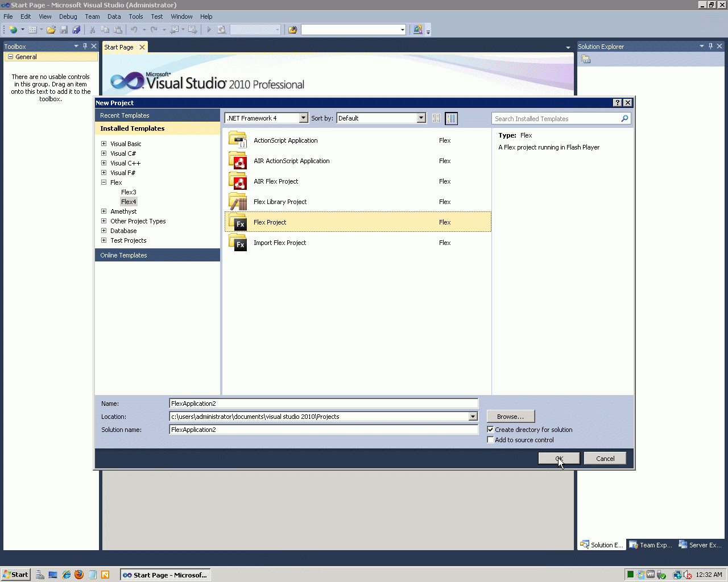Open the Online Templates section
This screenshot has width=728, height=582.
[x=158, y=255]
